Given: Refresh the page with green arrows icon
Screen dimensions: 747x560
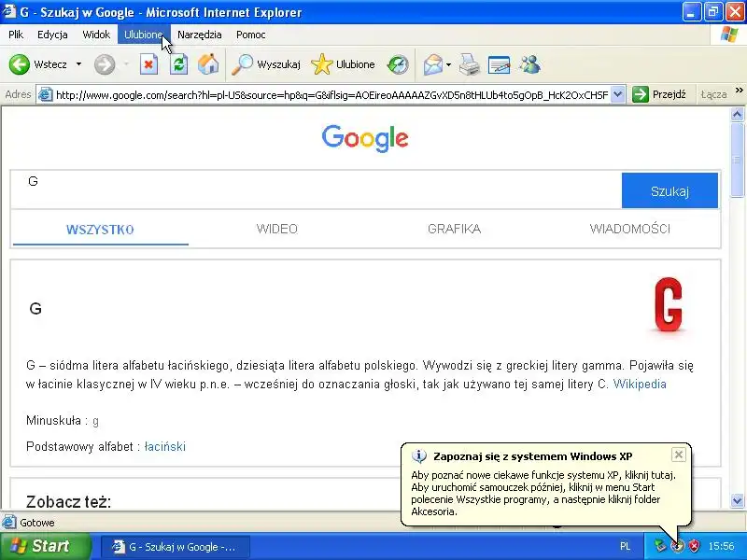Looking at the screenshot, I should pos(179,64).
